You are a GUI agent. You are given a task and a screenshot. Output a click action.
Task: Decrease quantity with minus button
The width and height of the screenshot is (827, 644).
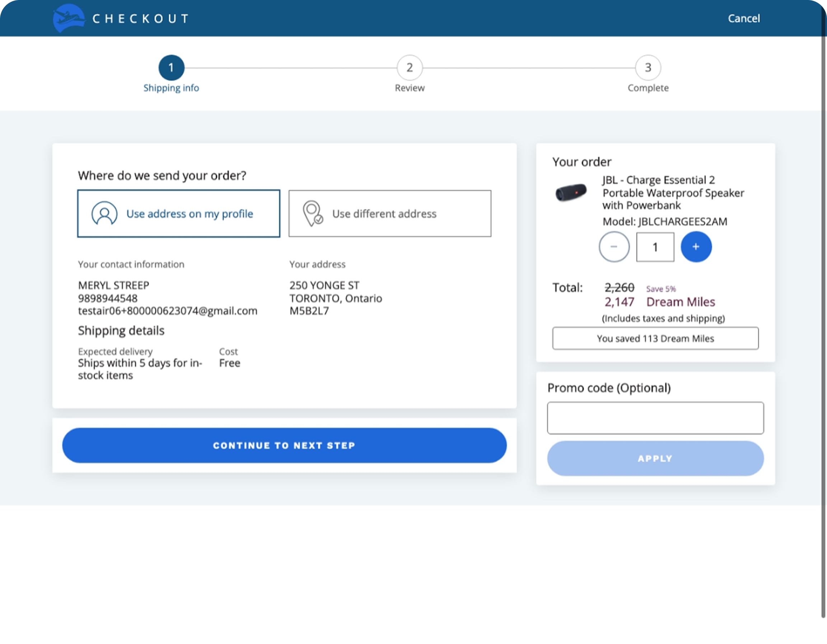pyautogui.click(x=614, y=247)
